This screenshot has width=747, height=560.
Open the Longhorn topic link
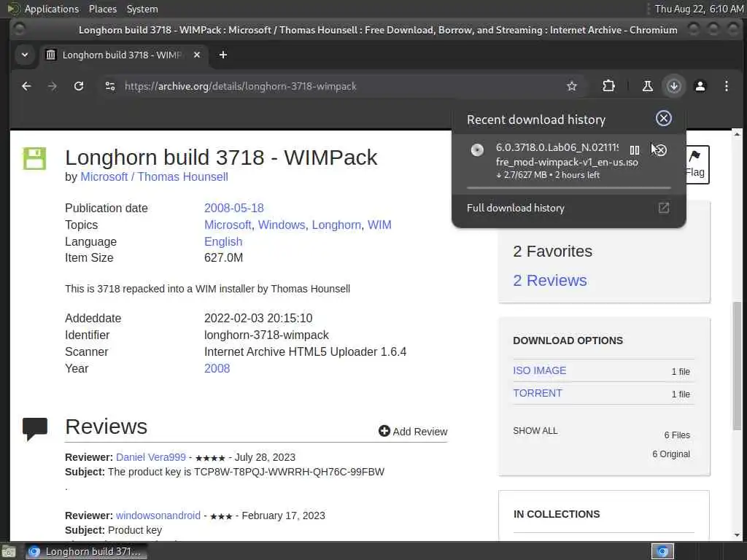pyautogui.click(x=336, y=225)
